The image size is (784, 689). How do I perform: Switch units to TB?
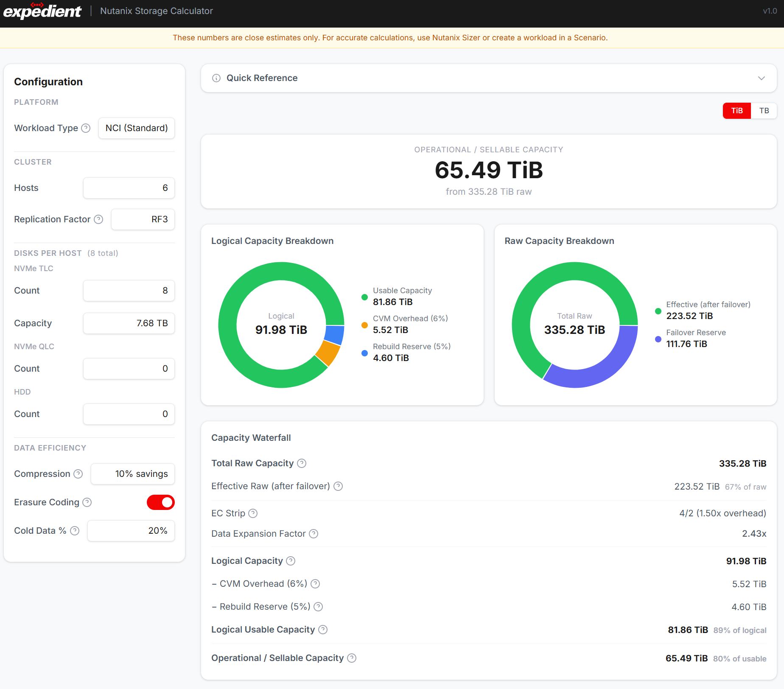coord(764,111)
